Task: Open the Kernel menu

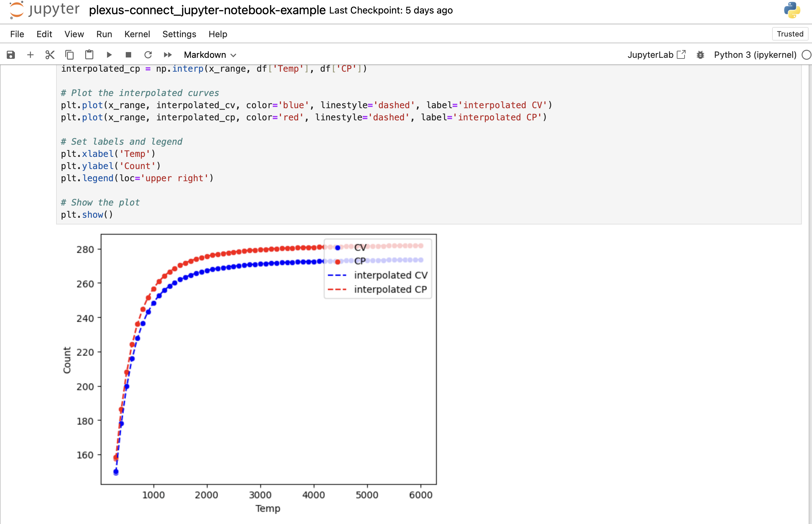Action: [x=136, y=34]
